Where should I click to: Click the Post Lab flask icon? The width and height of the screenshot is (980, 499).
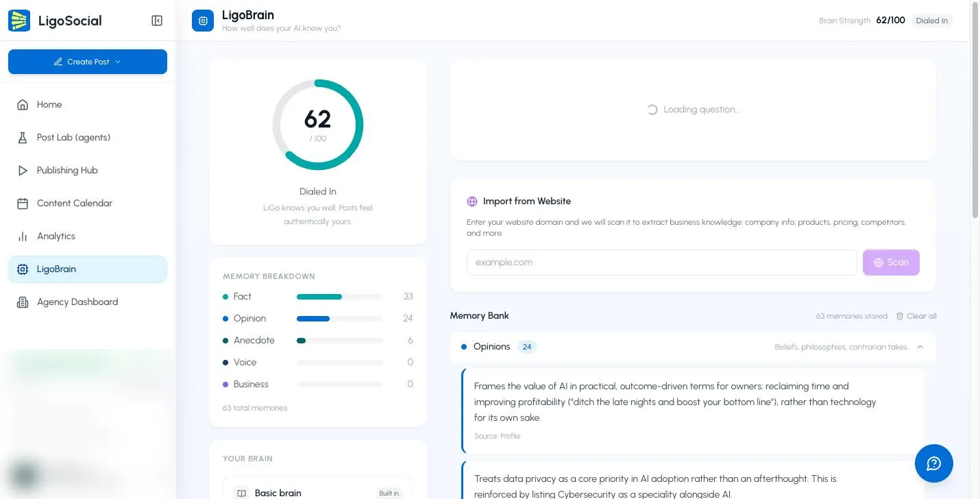tap(23, 138)
